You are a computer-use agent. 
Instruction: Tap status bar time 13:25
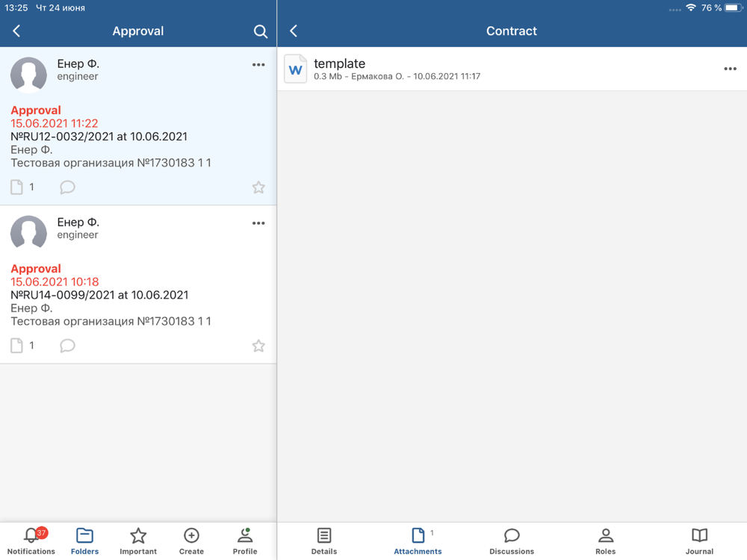point(16,7)
